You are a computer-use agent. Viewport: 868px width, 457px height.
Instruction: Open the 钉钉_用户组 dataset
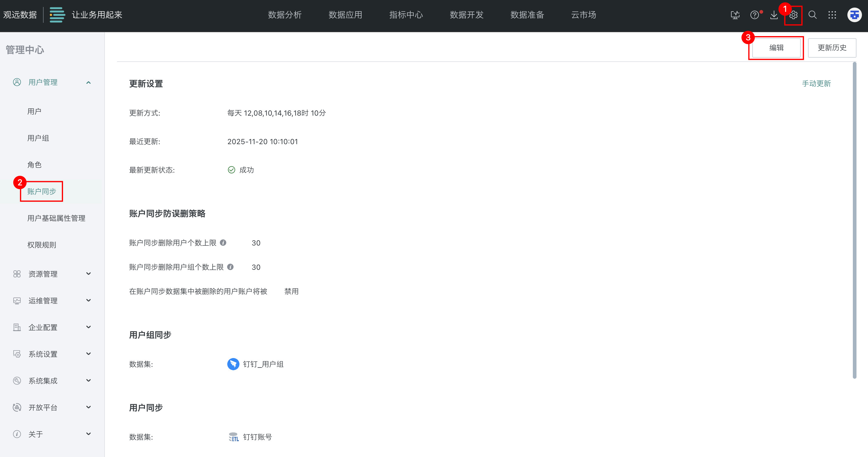[263, 364]
